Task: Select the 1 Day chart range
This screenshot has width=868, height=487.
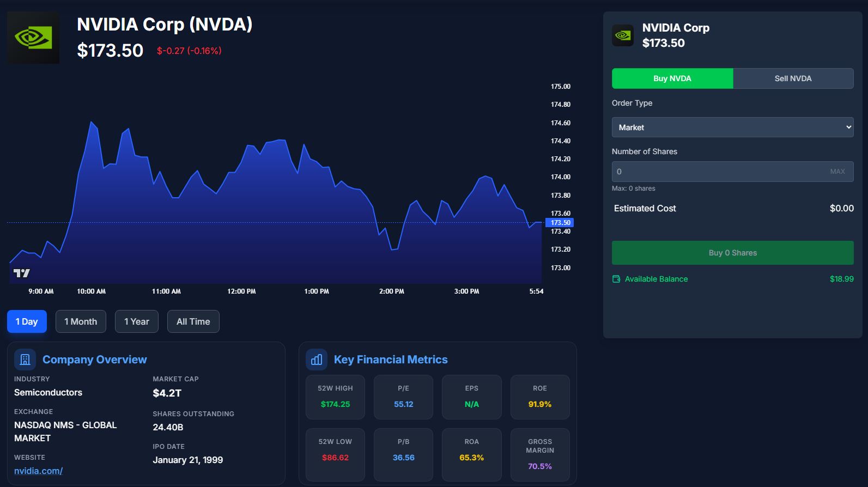Action: point(27,321)
